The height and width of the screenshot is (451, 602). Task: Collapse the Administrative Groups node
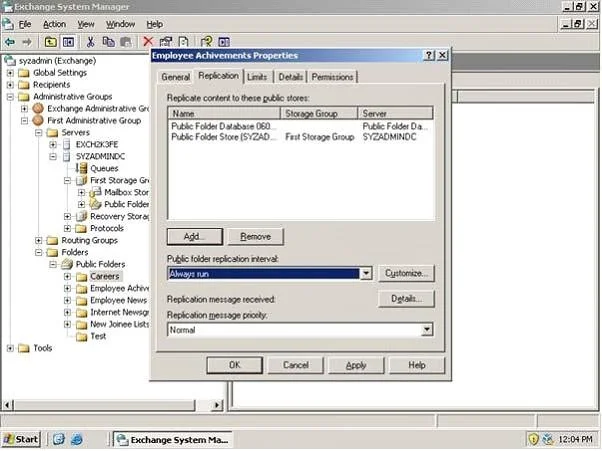[x=10, y=96]
